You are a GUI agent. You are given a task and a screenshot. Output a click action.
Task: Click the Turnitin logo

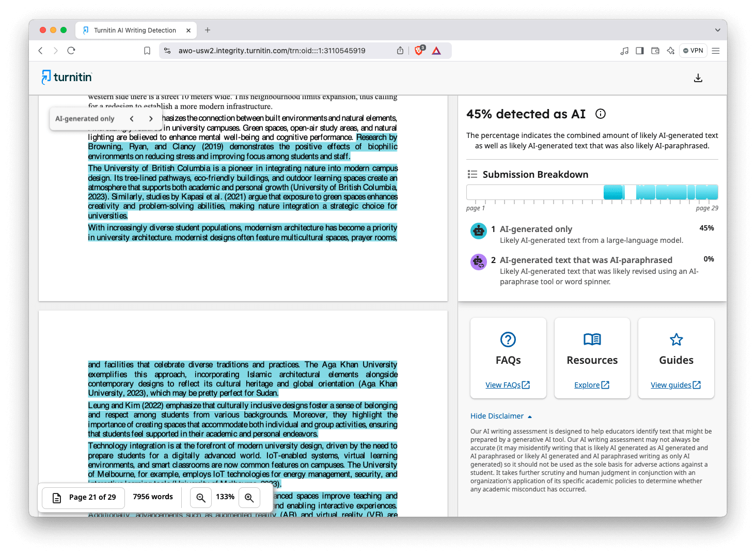66,77
